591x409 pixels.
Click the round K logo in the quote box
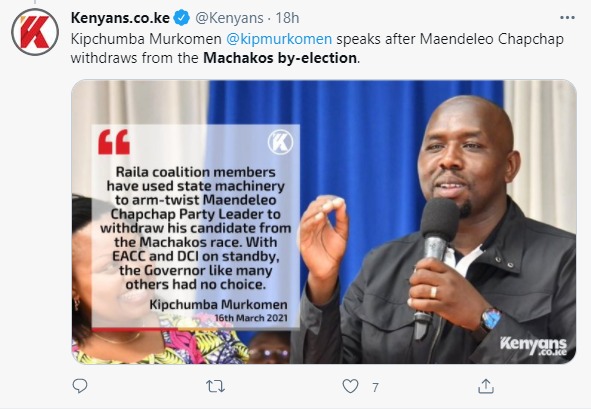(x=280, y=142)
